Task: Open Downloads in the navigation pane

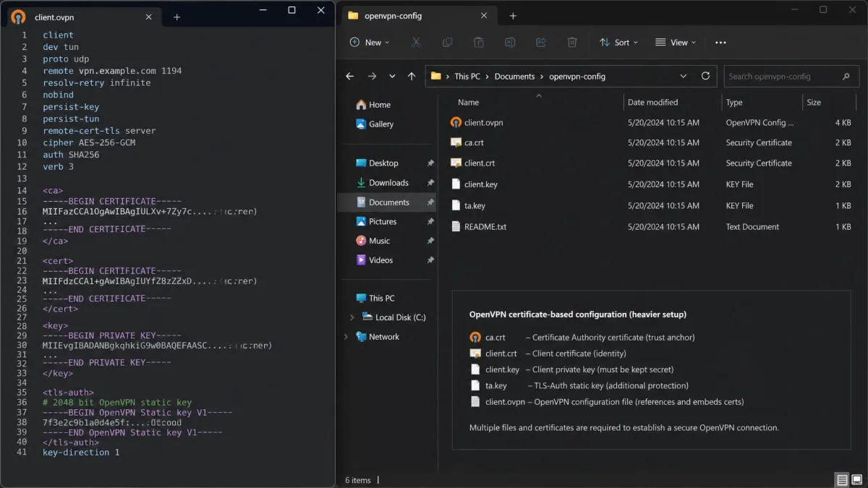Action: [x=387, y=183]
